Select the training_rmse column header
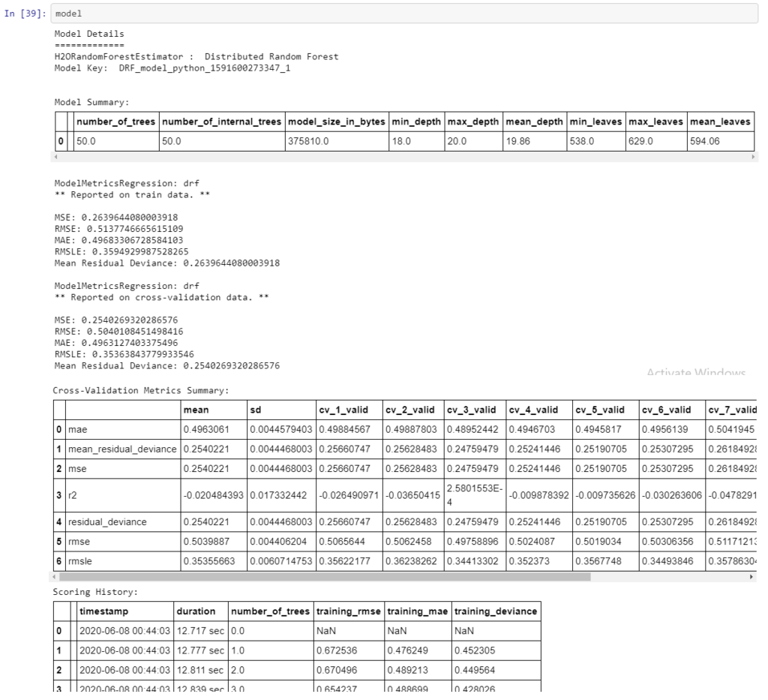This screenshot has height=700, width=768. click(349, 611)
